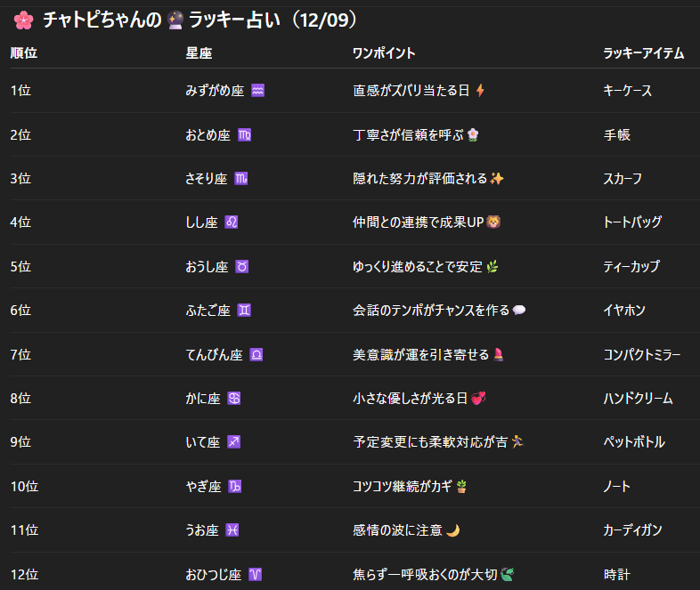Click the Sagittarius symbol next to いて座
This screenshot has width=700, height=590.
point(234,442)
